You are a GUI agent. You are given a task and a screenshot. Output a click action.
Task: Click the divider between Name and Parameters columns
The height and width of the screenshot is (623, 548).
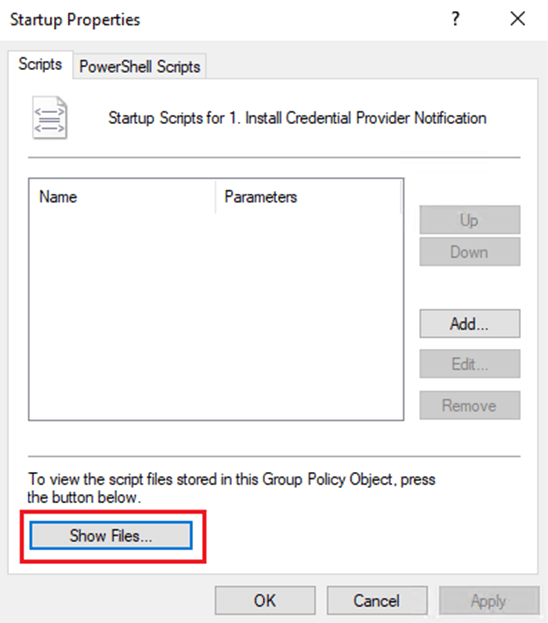click(216, 197)
